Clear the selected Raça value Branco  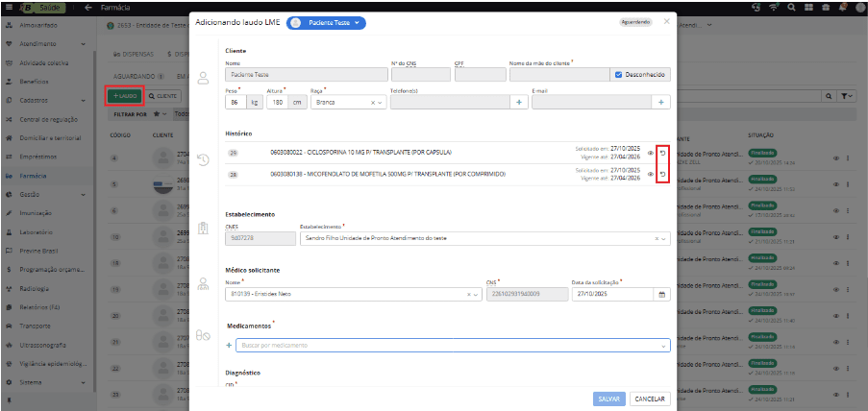point(372,103)
